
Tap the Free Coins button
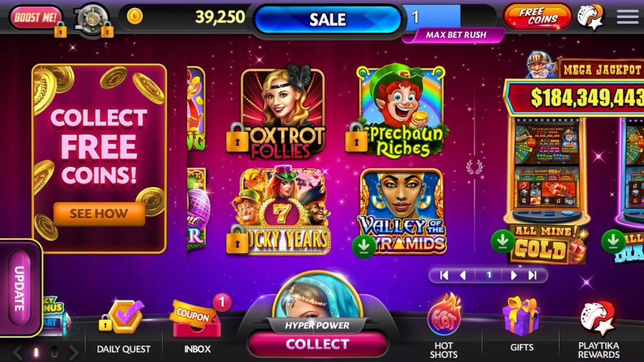coord(538,16)
